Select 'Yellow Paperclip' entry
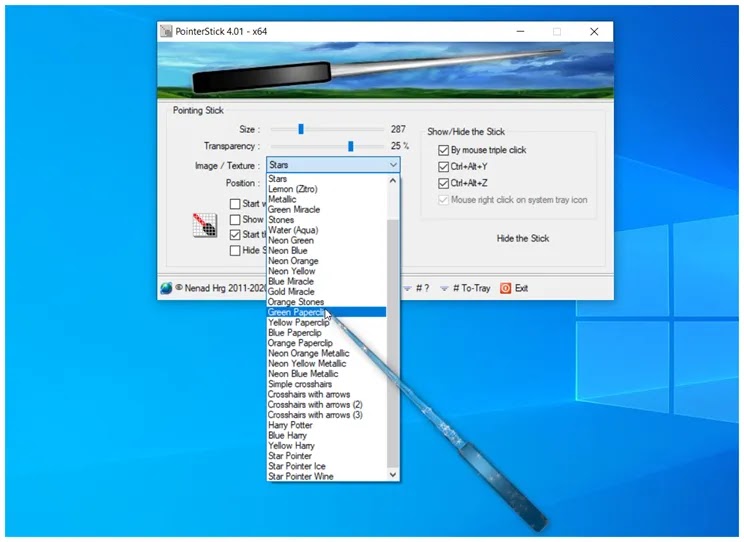This screenshot has width=744, height=542. 326,323
